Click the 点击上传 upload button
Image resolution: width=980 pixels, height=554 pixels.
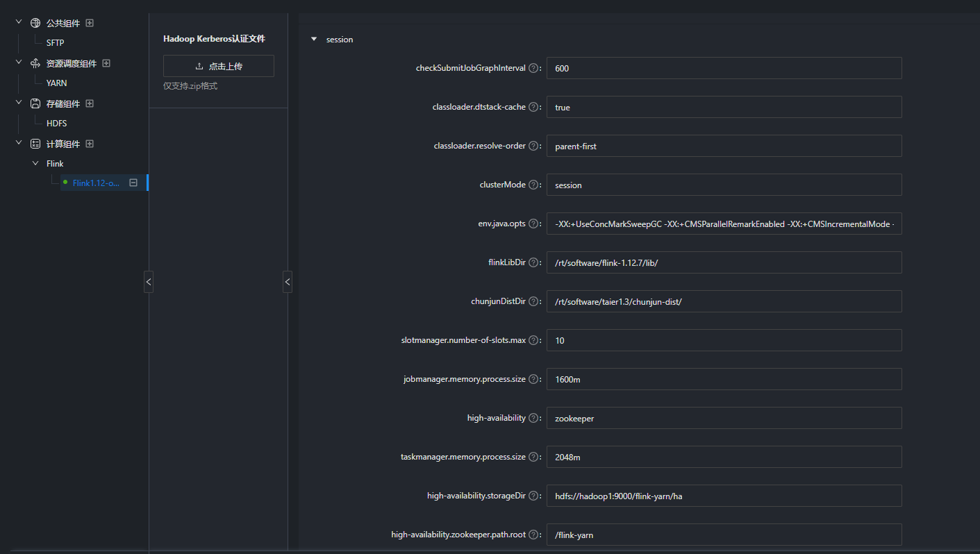(218, 65)
